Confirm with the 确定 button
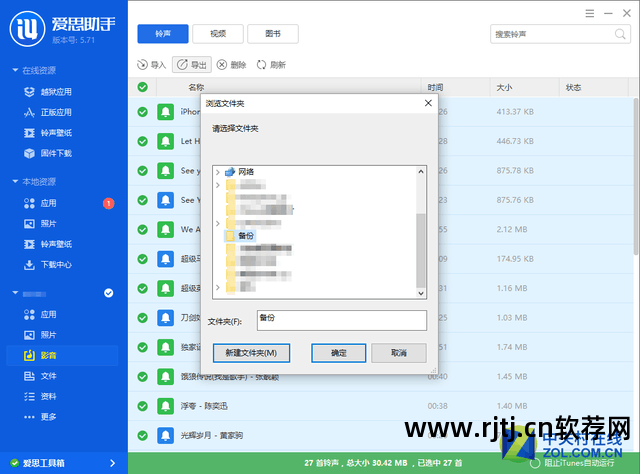 pyautogui.click(x=338, y=353)
